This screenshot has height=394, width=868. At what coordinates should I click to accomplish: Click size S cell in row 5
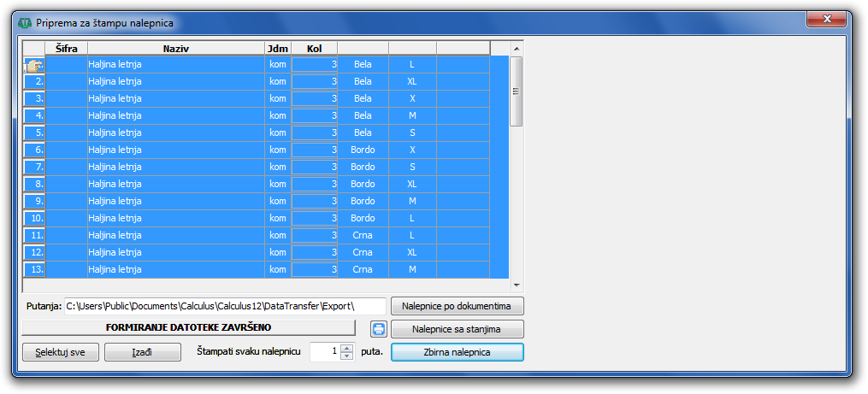412,132
